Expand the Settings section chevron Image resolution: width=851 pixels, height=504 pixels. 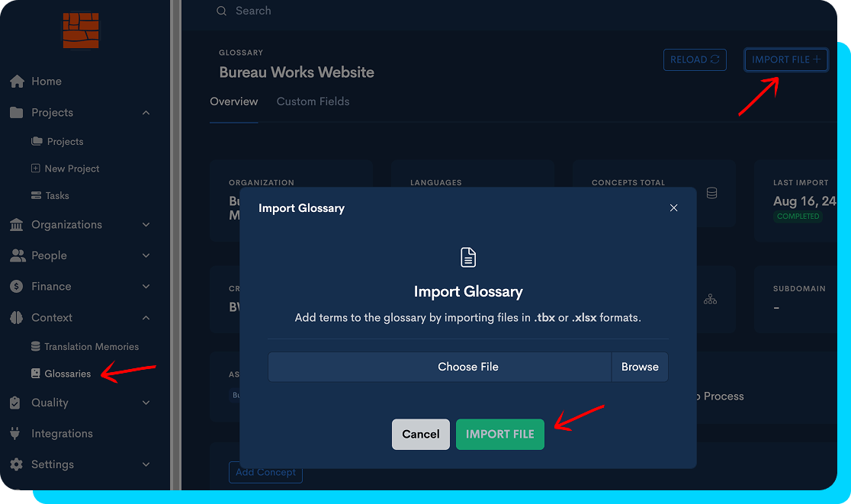click(x=146, y=464)
